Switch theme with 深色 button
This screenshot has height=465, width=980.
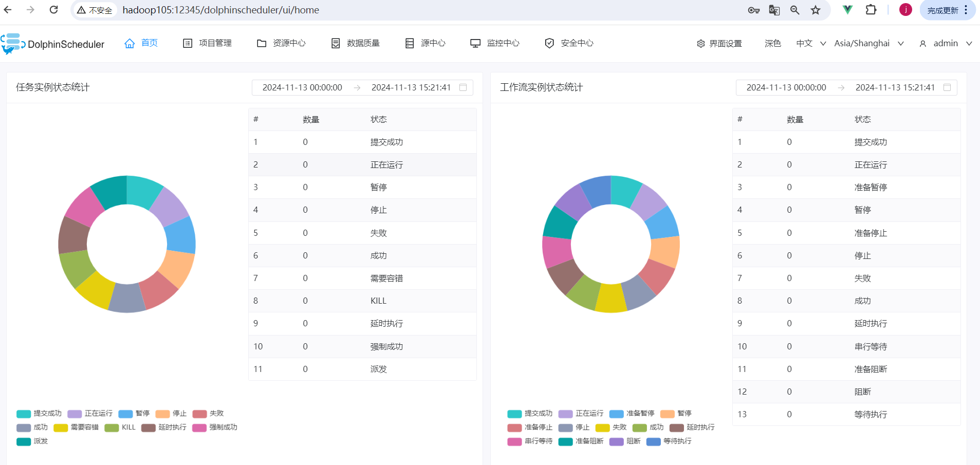tap(772, 44)
